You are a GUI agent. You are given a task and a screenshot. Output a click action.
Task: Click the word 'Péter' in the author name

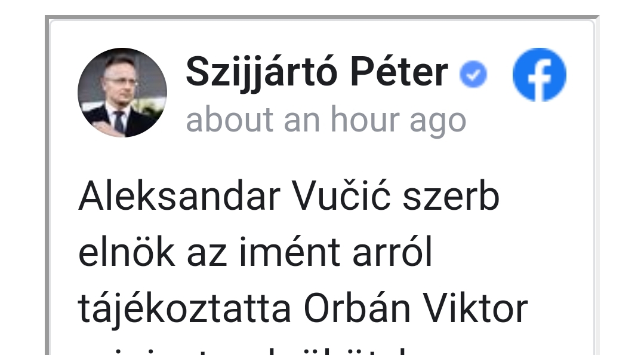pyautogui.click(x=399, y=72)
